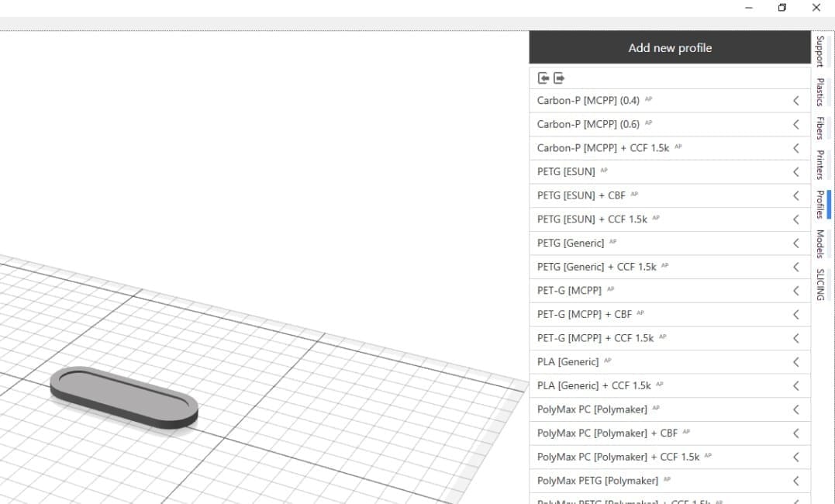Expand PolyMax PC [Polymaker] + CCF 1.5k chevron
This screenshot has height=504, width=835.
click(796, 457)
